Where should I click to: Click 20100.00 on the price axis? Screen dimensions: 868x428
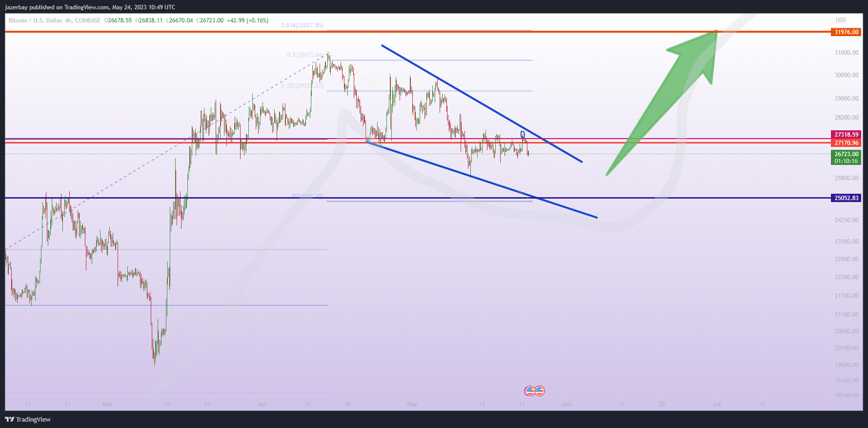point(847,348)
